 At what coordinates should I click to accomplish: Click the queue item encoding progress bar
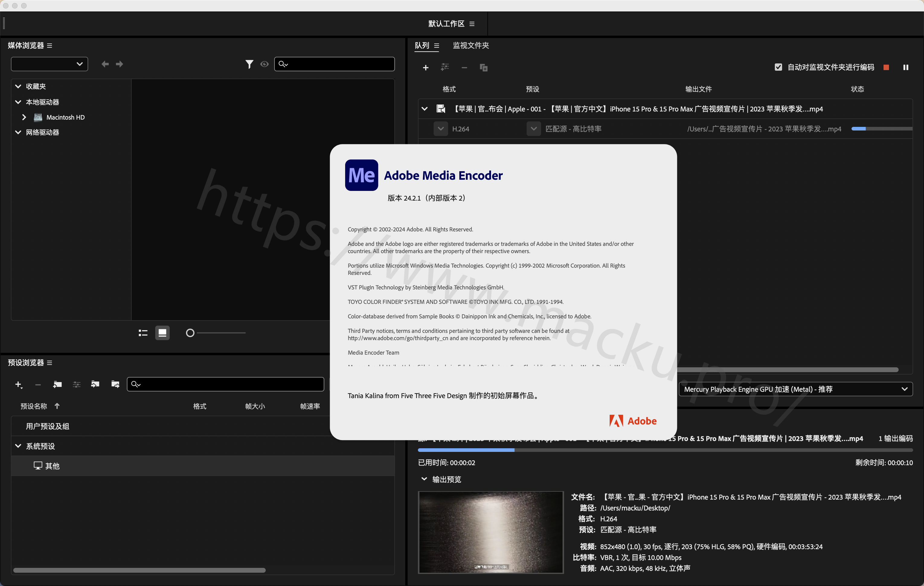tap(881, 129)
